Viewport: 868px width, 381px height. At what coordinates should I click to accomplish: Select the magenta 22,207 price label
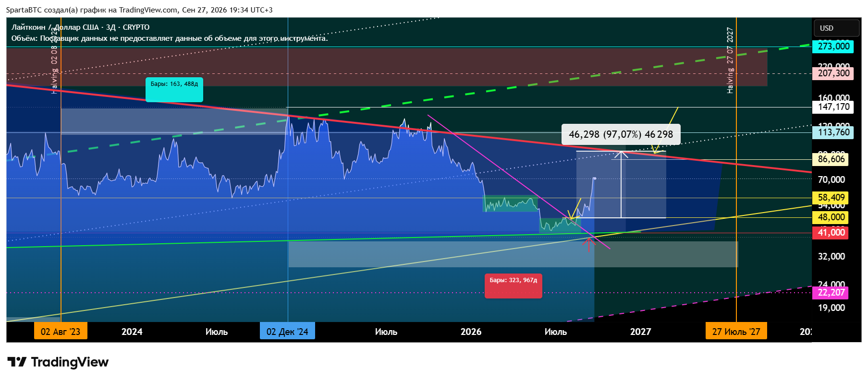click(x=830, y=293)
